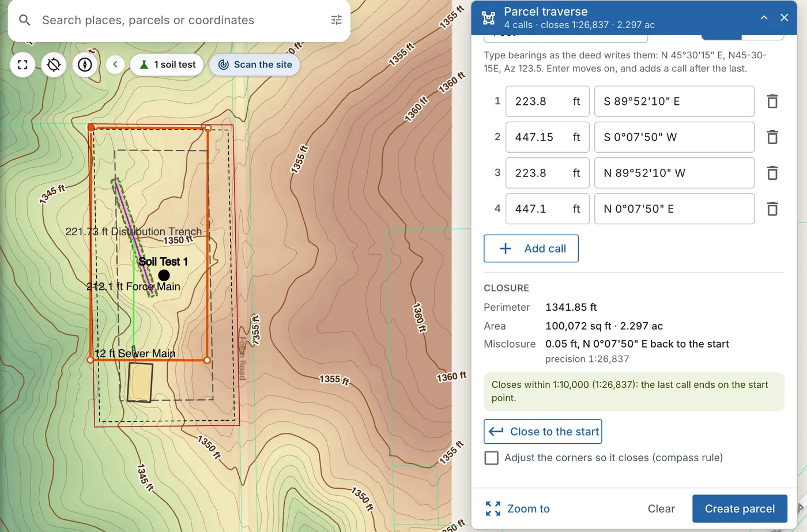Select the bottom-left traverse corner vertex
The image size is (807, 532).
point(90,360)
